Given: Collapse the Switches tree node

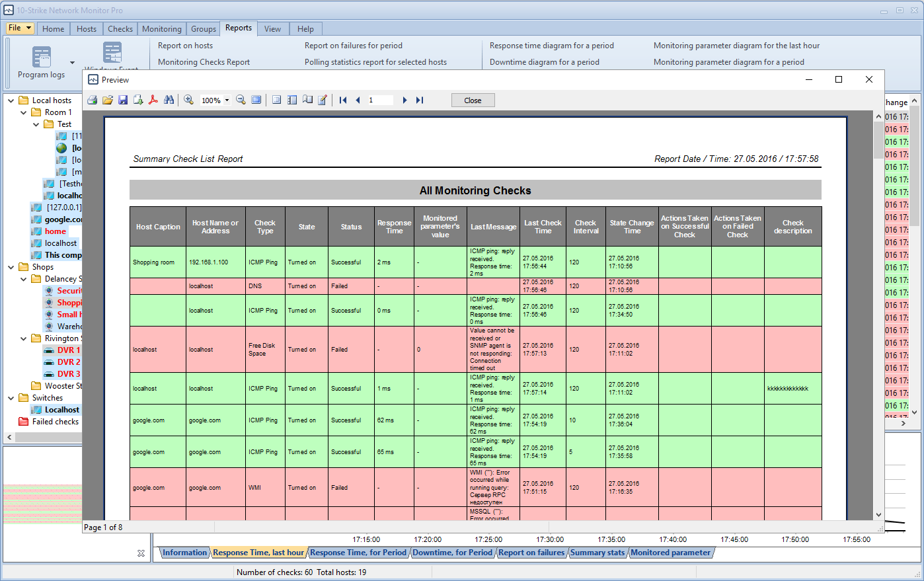Looking at the screenshot, I should click(x=11, y=398).
